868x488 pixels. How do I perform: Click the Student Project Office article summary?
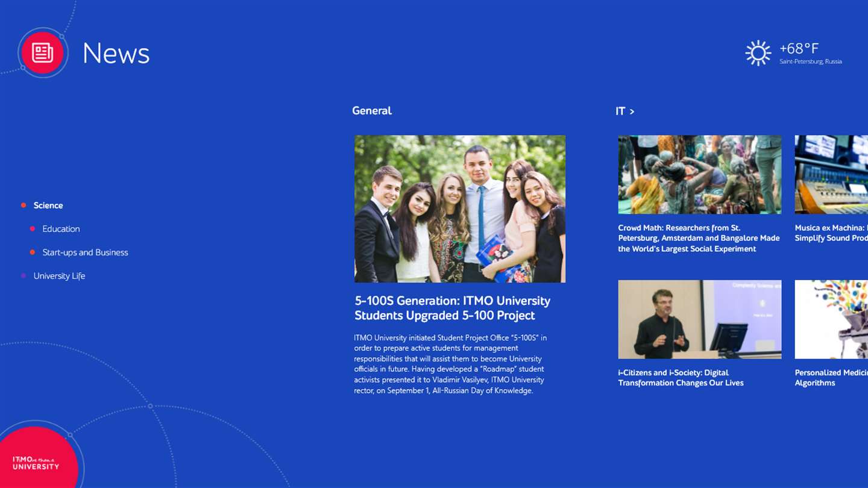[x=450, y=364]
